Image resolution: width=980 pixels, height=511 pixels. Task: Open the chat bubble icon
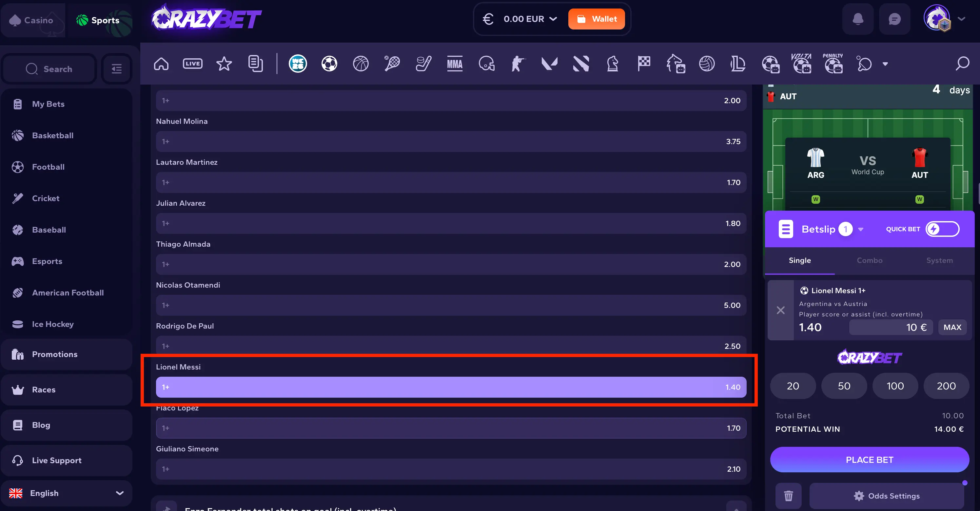pos(894,19)
